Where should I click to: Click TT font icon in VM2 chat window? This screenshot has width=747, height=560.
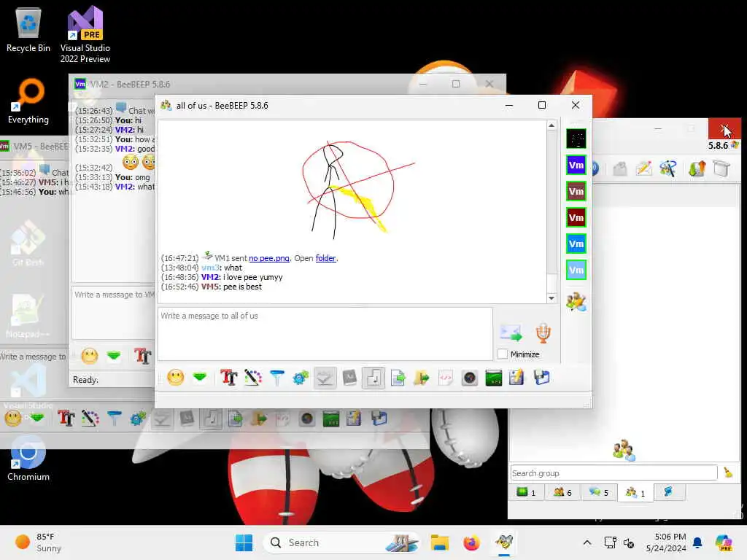click(x=142, y=356)
